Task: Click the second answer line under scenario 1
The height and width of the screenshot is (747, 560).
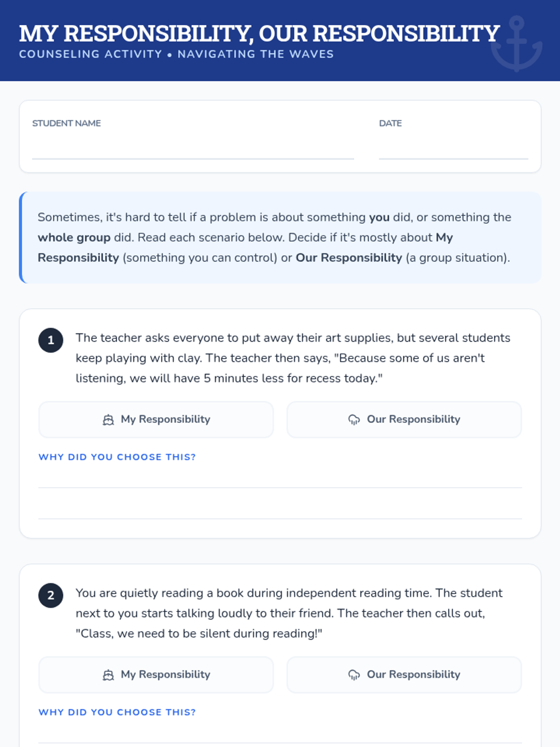Action: point(280,509)
